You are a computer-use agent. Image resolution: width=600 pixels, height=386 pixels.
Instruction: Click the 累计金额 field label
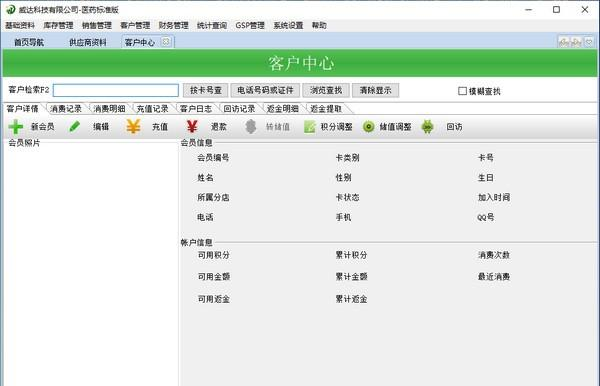tap(351, 276)
